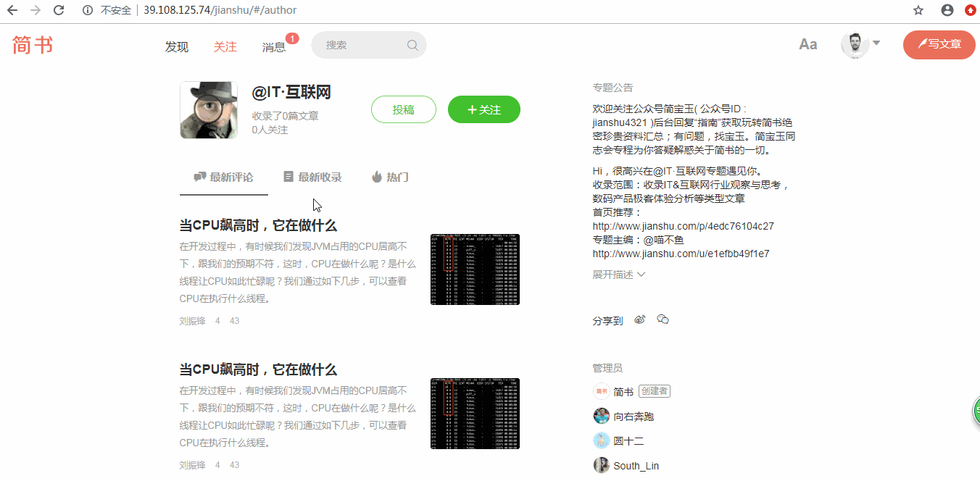Go home via the 简书 logo
980x481 pixels.
(x=33, y=45)
